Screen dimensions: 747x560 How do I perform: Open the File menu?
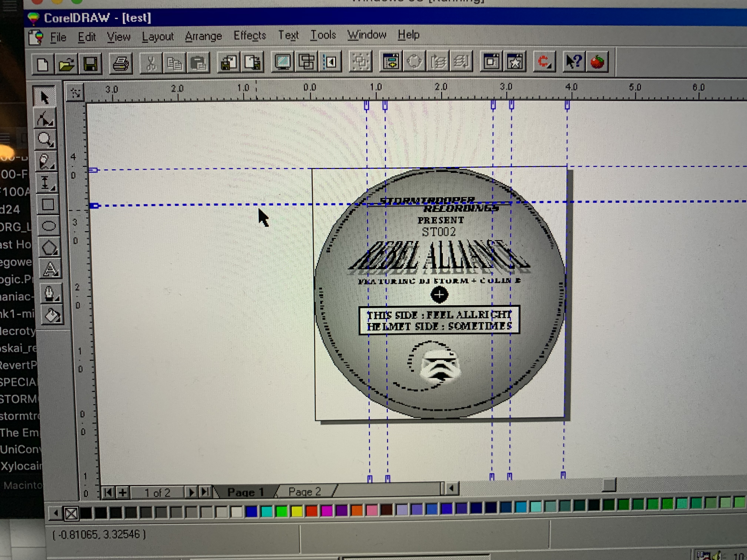click(x=58, y=37)
